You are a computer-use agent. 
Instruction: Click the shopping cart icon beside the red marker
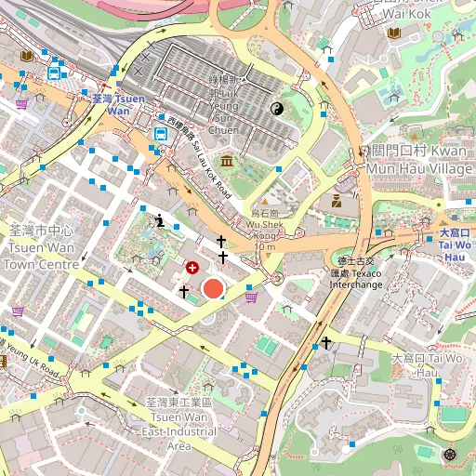(252, 297)
